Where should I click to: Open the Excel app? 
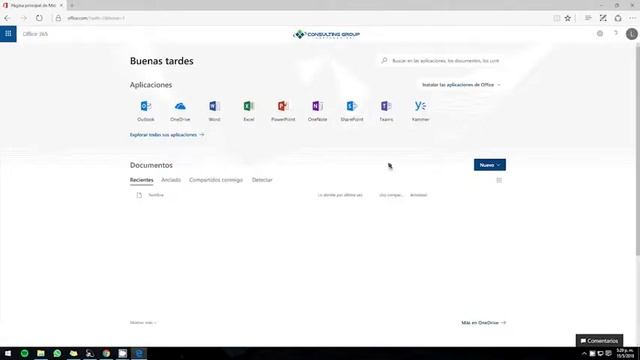click(249, 111)
